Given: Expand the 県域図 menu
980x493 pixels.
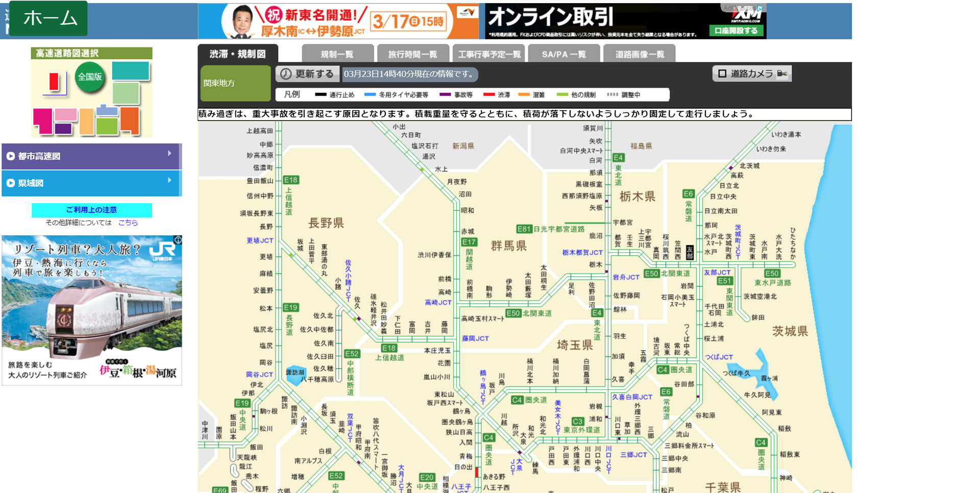Looking at the screenshot, I should tap(91, 183).
